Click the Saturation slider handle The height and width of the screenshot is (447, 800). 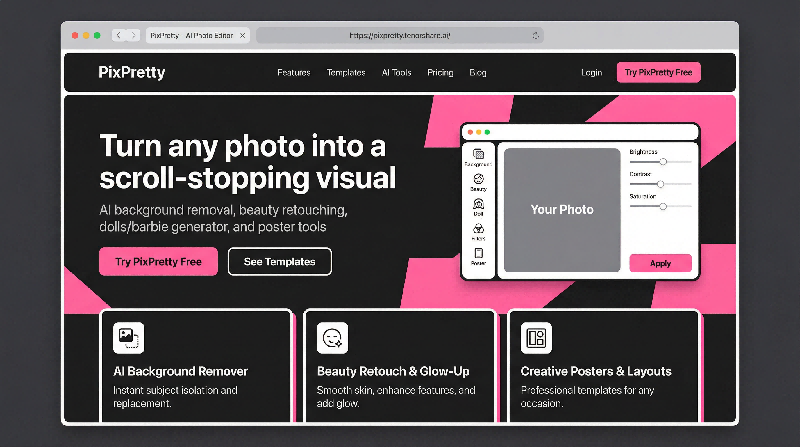click(x=663, y=206)
